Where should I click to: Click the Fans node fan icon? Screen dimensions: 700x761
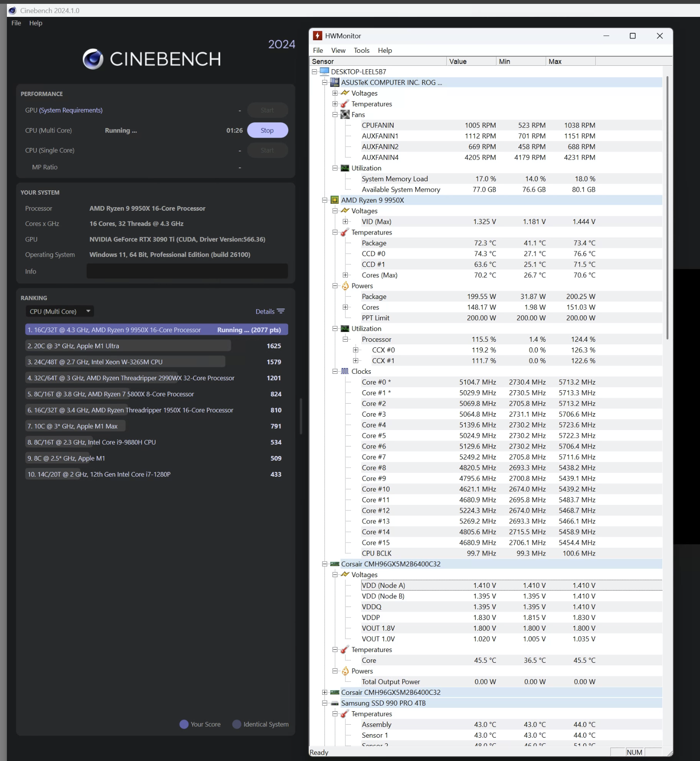(x=345, y=114)
